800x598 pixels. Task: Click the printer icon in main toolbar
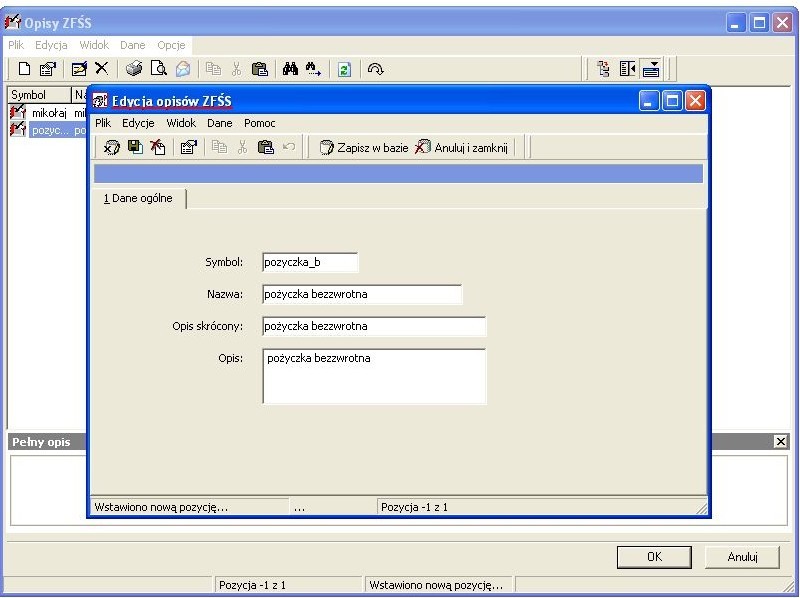click(134, 68)
